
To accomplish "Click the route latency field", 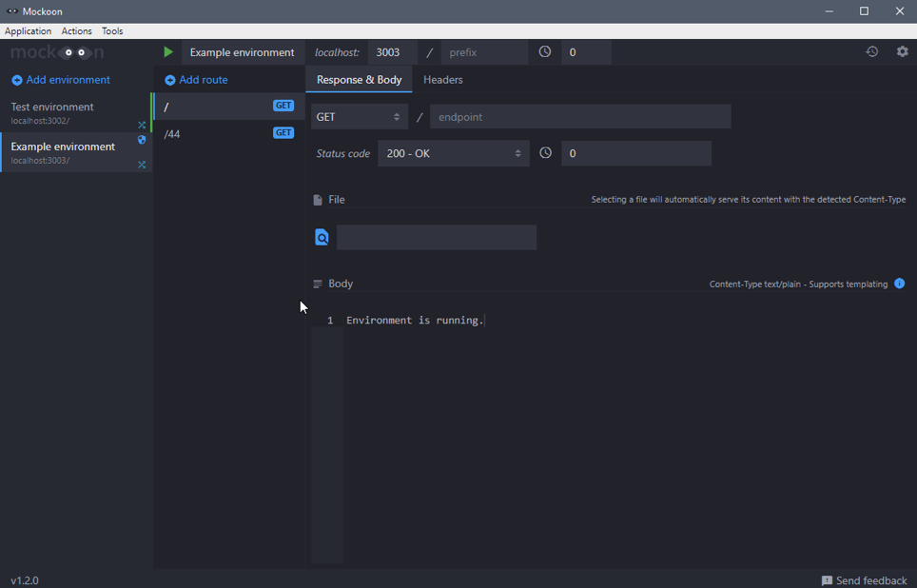I will click(636, 153).
